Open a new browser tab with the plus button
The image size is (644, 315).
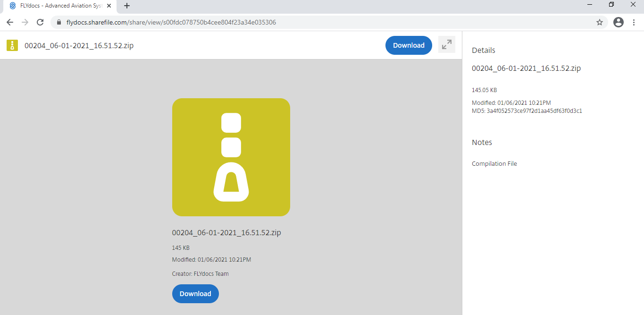(x=126, y=7)
